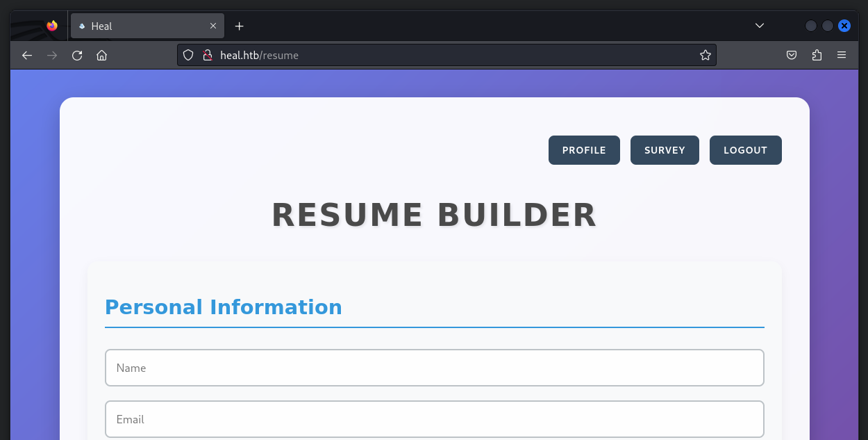The image size is (868, 440).
Task: Click the heal.htb/resume address bar
Action: [x=451, y=56]
